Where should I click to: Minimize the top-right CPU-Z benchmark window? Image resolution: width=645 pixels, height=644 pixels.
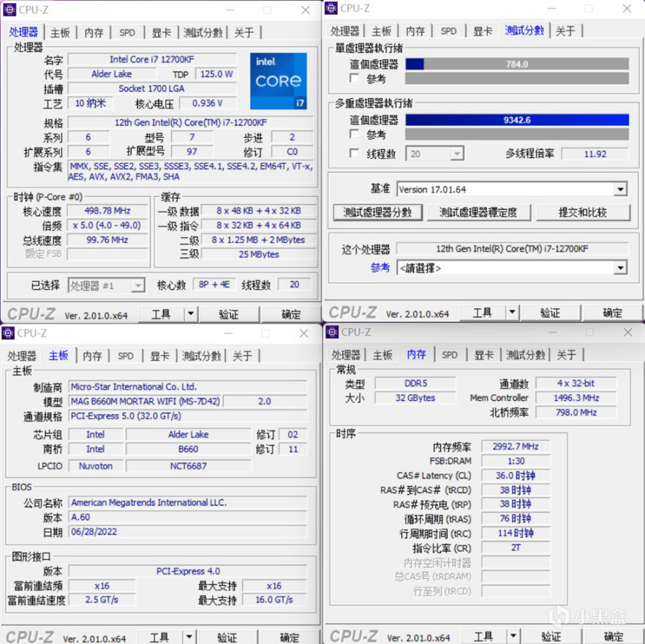point(551,8)
